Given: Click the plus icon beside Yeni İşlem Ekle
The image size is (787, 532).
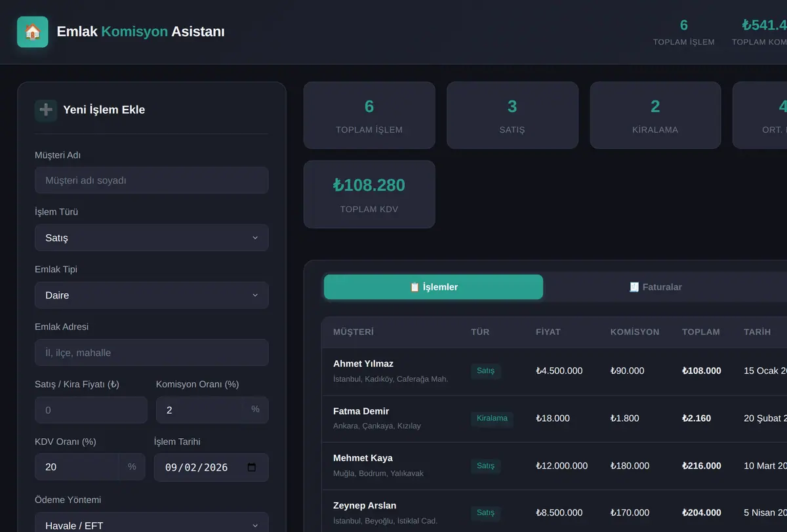Looking at the screenshot, I should tap(46, 110).
